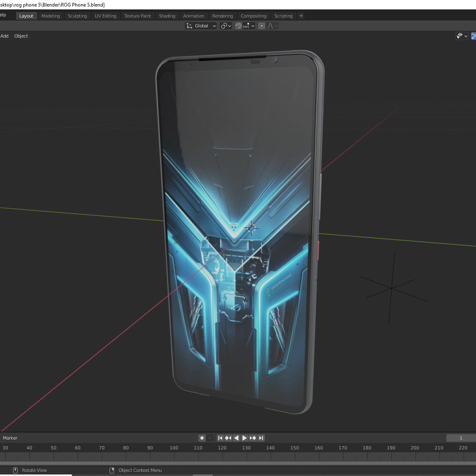This screenshot has width=476, height=476.
Task: Play the animation in reverse
Action: 236,438
